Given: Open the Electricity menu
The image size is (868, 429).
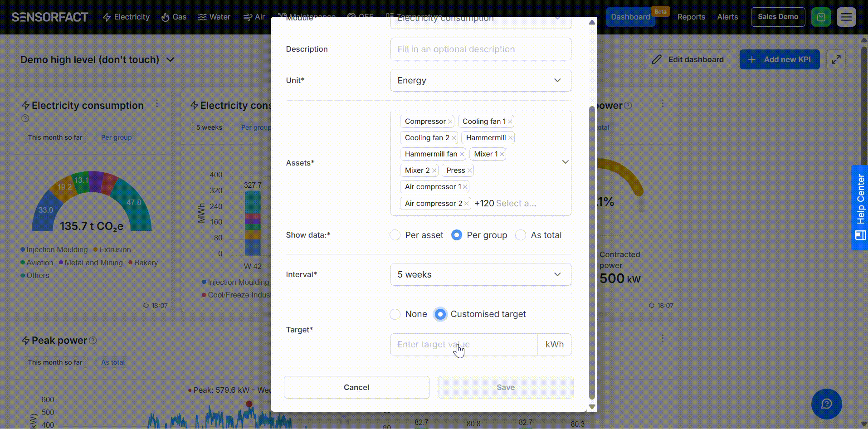Looking at the screenshot, I should (x=126, y=17).
